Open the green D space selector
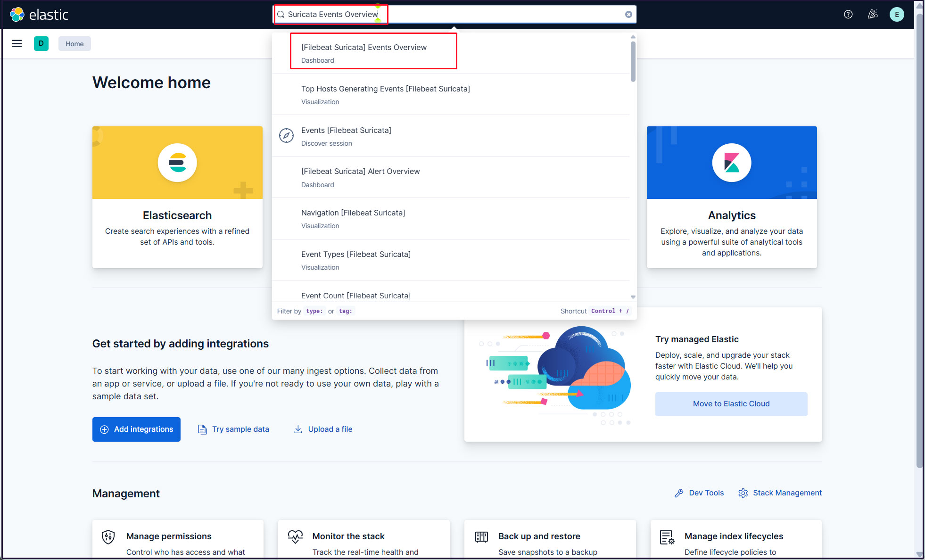Screen dimensions: 925x560 tap(41, 43)
